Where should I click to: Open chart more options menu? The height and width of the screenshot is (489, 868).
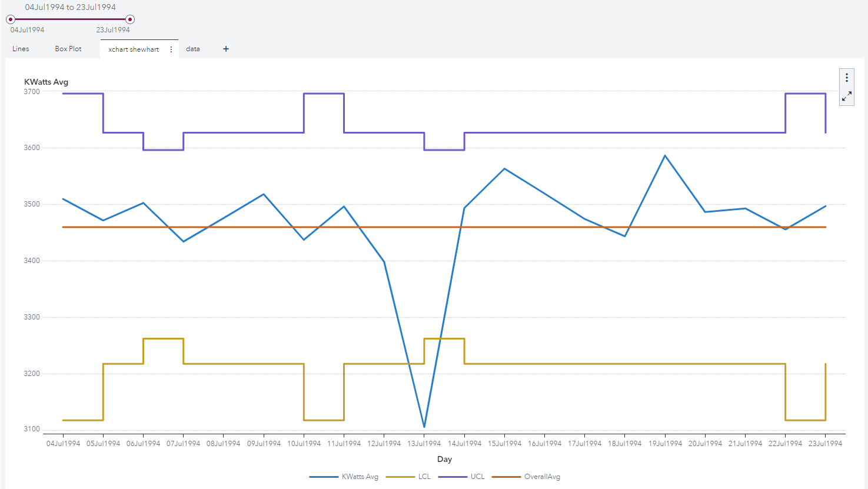847,78
